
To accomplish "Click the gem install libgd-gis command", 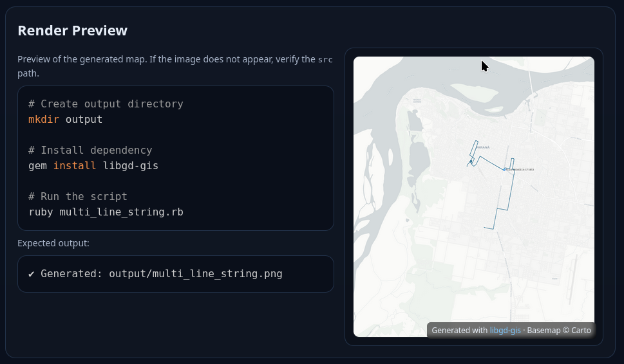I will point(93,166).
